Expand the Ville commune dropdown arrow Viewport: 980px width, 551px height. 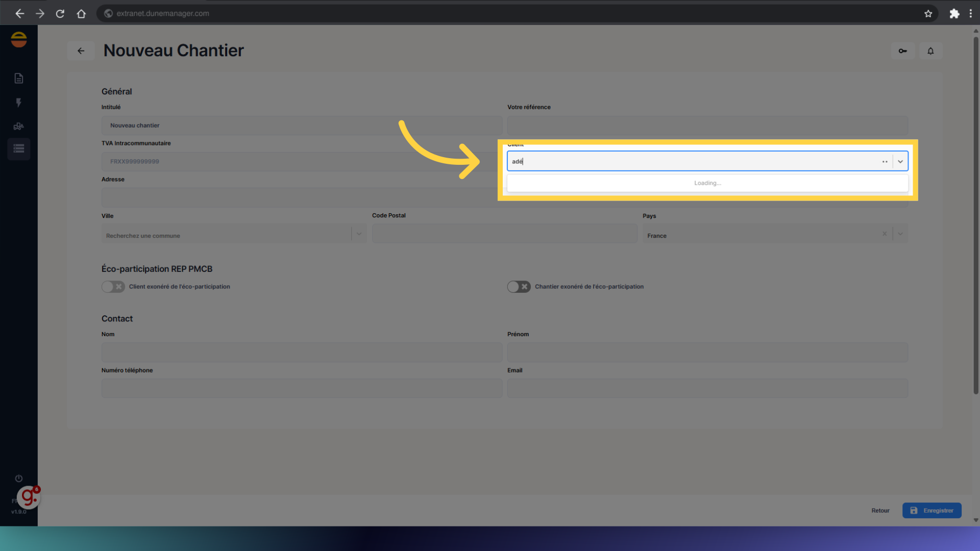[359, 234]
